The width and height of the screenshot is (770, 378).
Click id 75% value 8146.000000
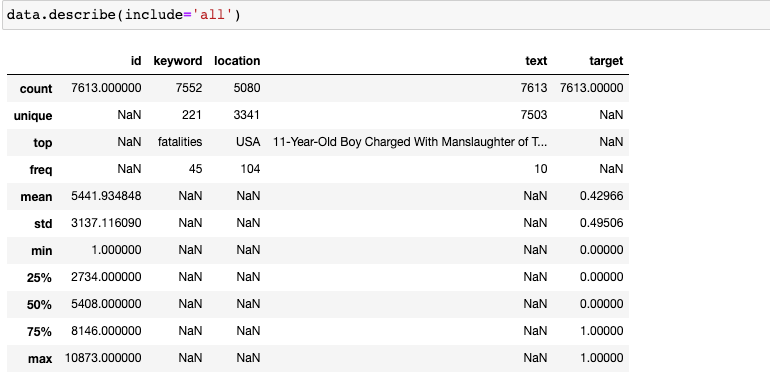pyautogui.click(x=106, y=331)
